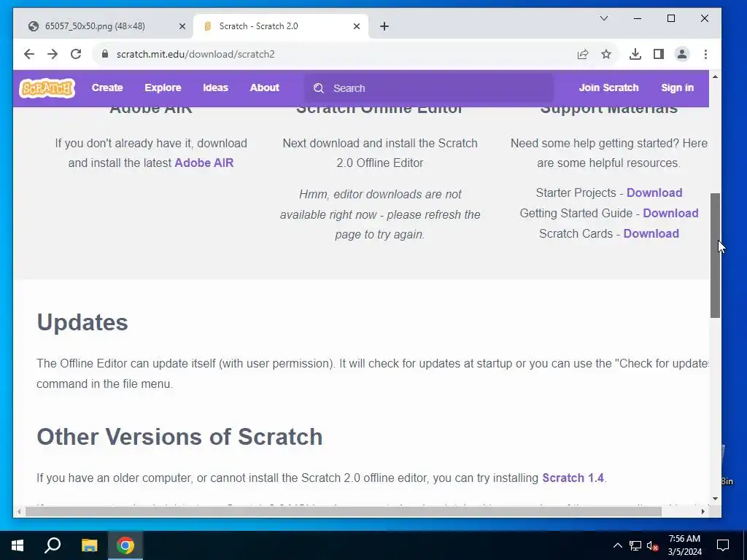Click the vertical scrollbar thumb

coord(715,255)
